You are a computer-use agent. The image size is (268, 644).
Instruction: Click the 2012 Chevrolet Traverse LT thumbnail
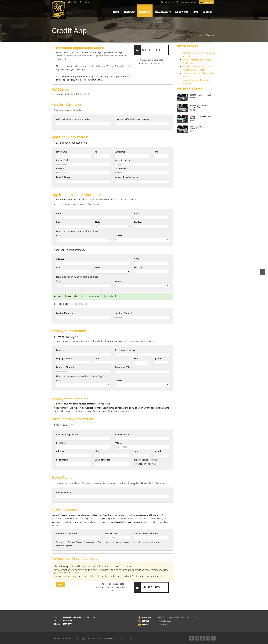[182, 97]
